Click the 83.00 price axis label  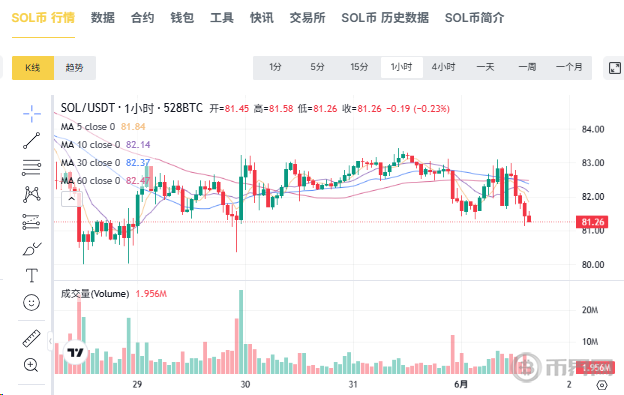(593, 163)
